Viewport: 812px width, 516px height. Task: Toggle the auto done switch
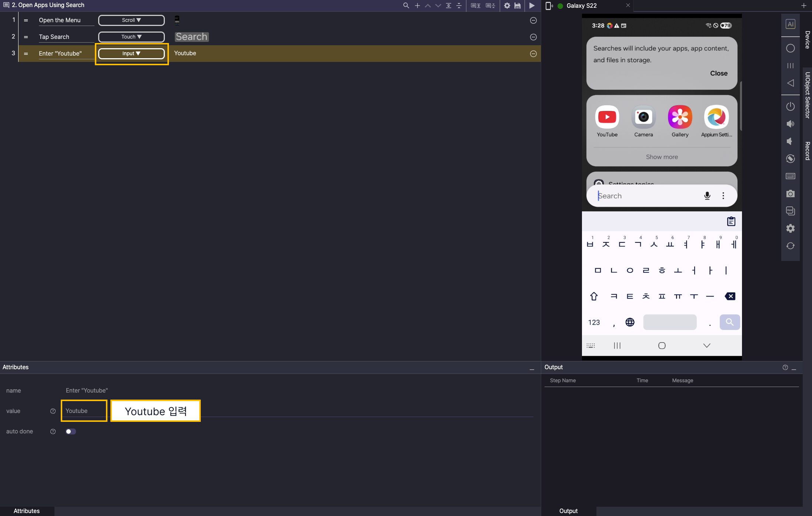[70, 431]
